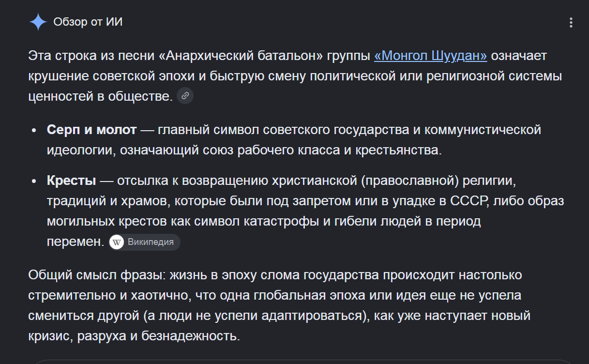Click the Wikipedia W logo icon
The height and width of the screenshot is (364, 589).
[x=117, y=242]
